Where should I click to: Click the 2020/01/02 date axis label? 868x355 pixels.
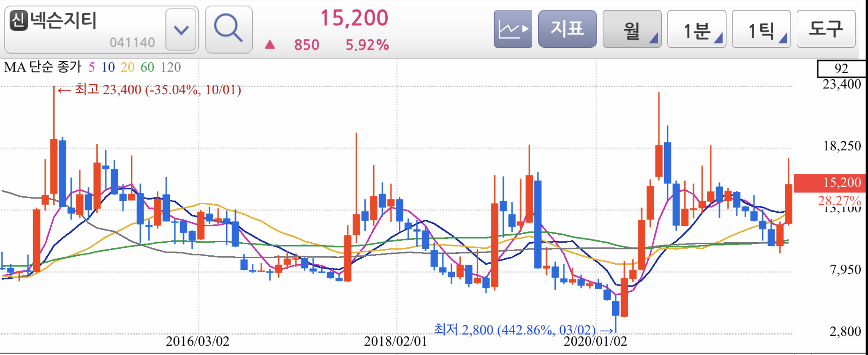pos(595,341)
